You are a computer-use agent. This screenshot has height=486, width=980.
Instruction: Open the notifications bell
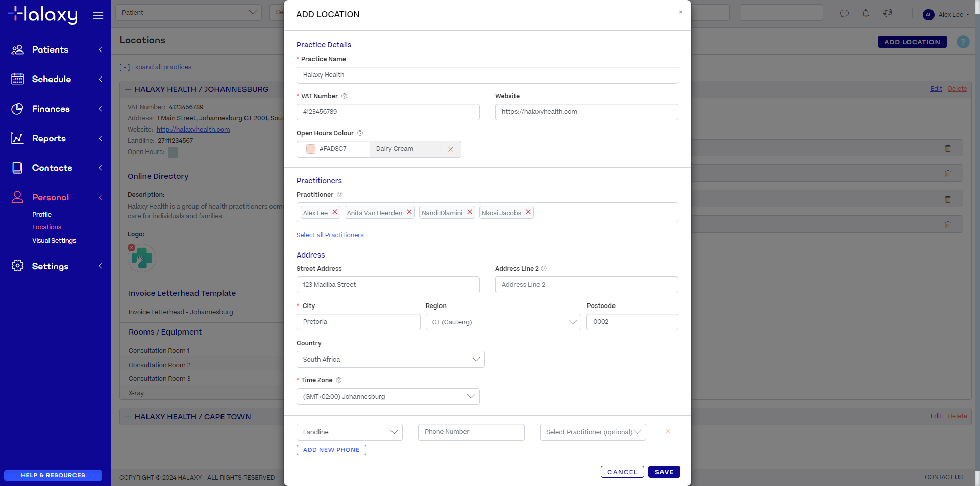(866, 14)
